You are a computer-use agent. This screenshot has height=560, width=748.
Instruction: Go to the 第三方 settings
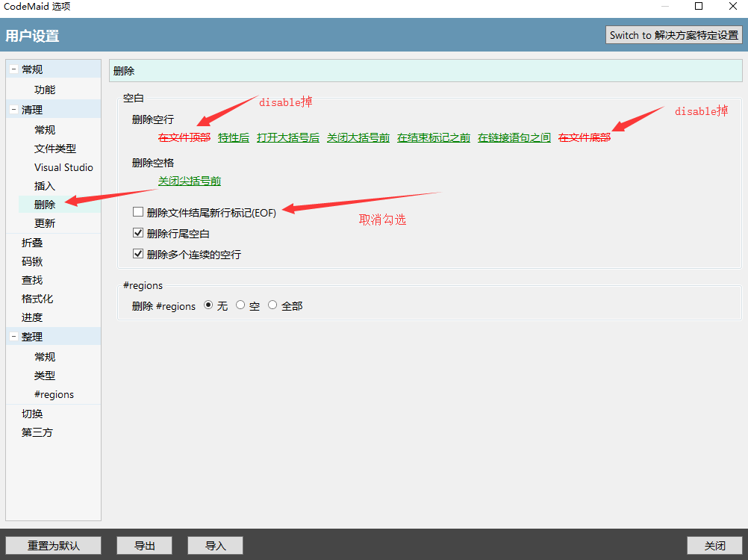coord(37,432)
